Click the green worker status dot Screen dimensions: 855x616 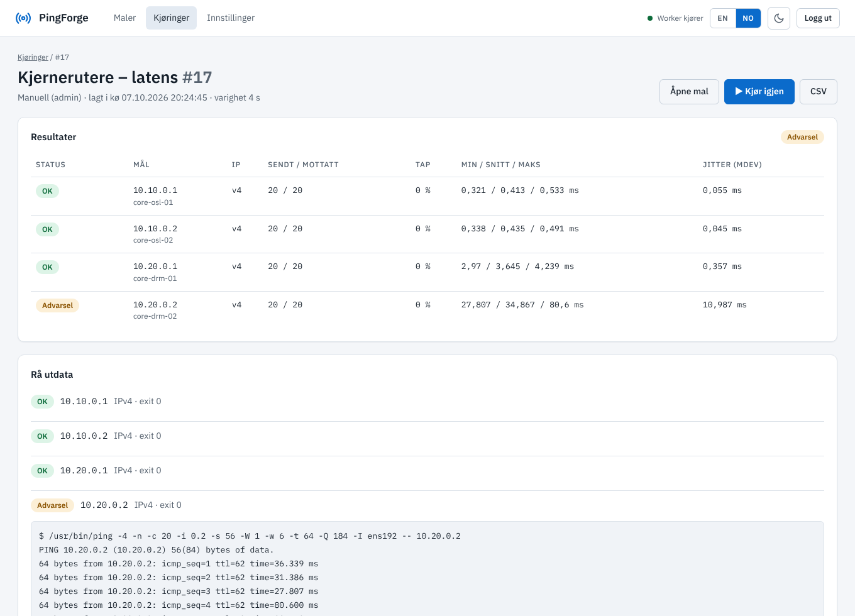tap(650, 18)
